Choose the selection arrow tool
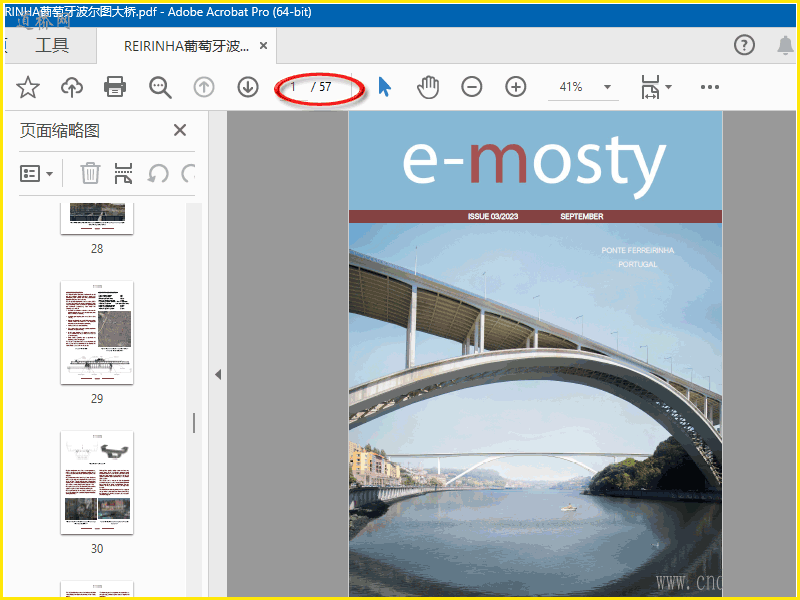Image resolution: width=800 pixels, height=600 pixels. coord(385,87)
